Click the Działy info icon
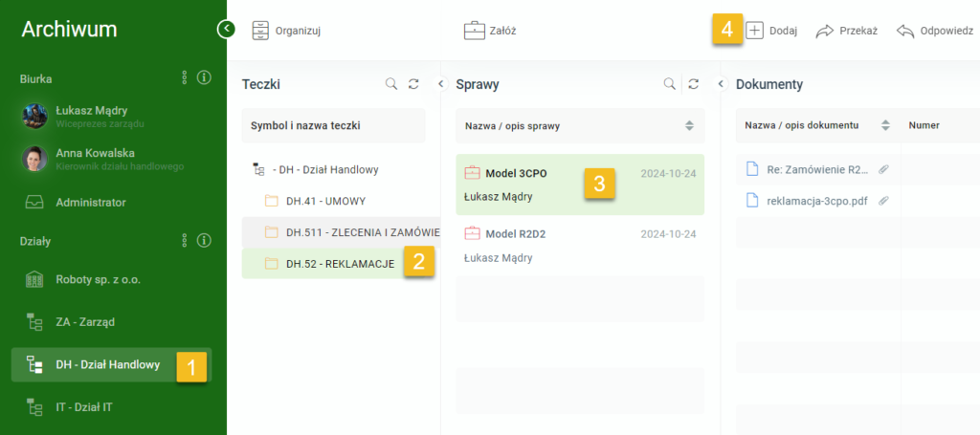Image resolution: width=980 pixels, height=435 pixels. point(204,240)
